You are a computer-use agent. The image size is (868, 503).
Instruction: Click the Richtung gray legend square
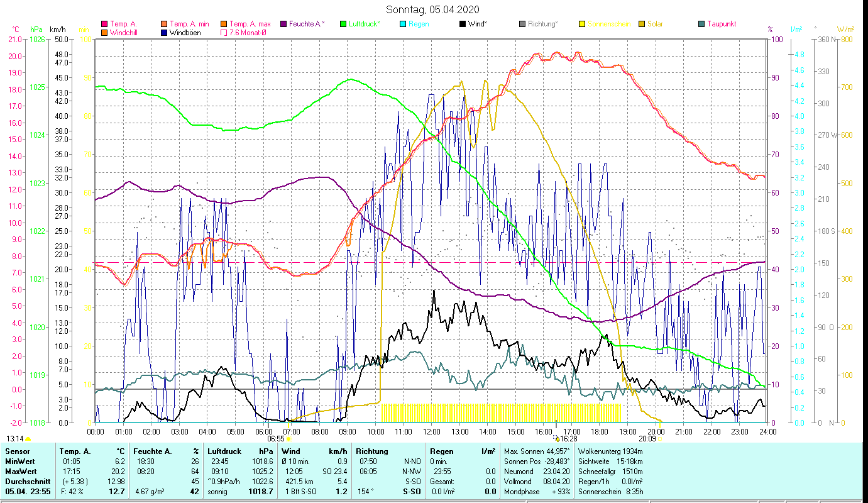pyautogui.click(x=522, y=25)
